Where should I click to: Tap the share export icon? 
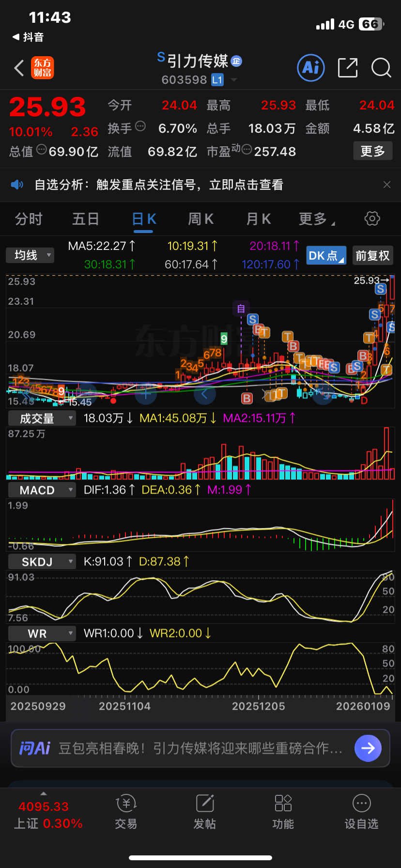(347, 67)
